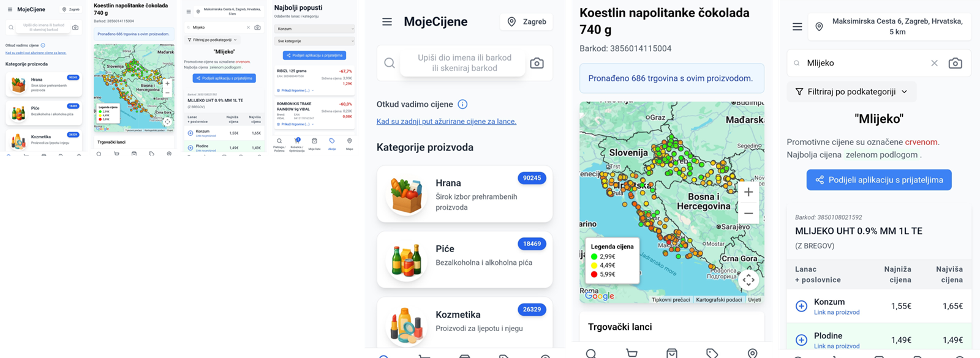The width and height of the screenshot is (980, 358).
Task: Zoom out on the large map
Action: (x=748, y=214)
